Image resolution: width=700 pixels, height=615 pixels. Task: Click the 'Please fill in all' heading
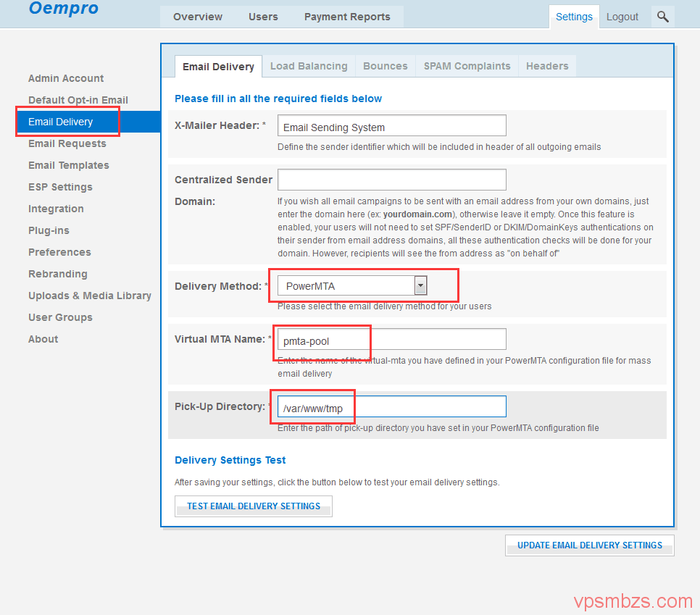[x=278, y=99]
